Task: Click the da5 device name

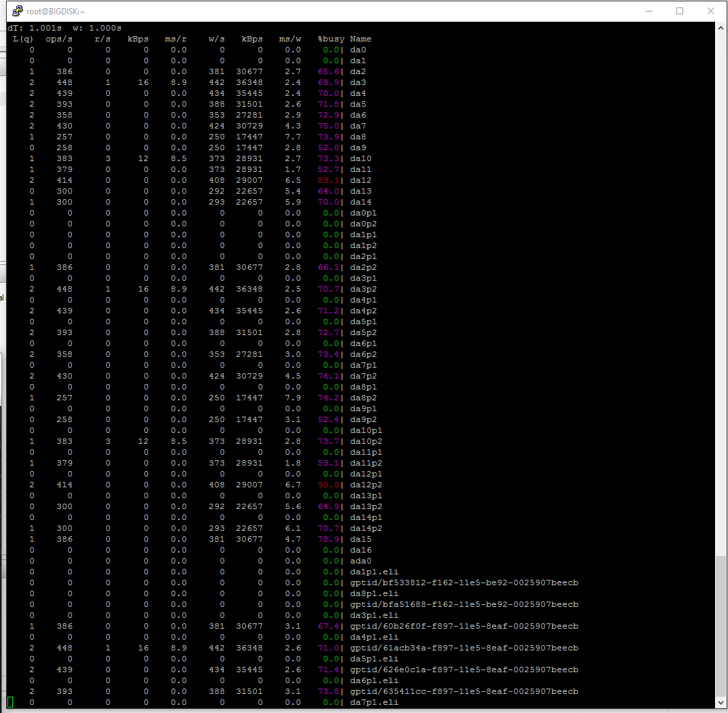Action: [358, 105]
